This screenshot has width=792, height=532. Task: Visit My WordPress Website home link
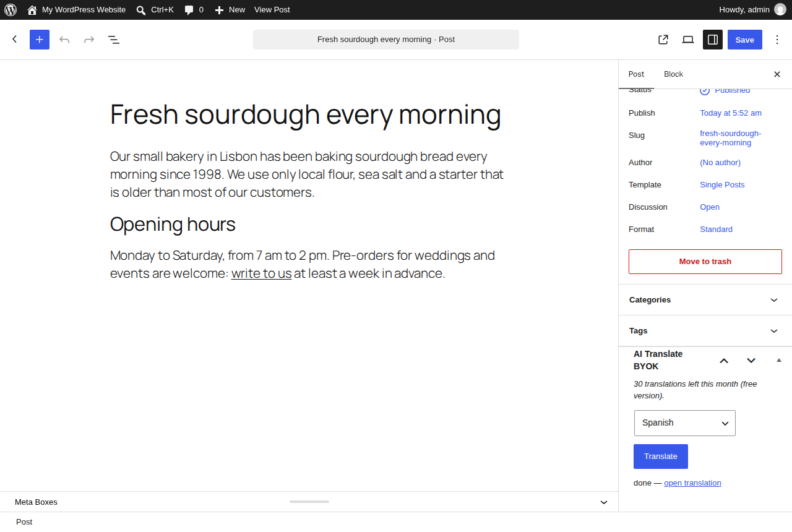pos(76,10)
